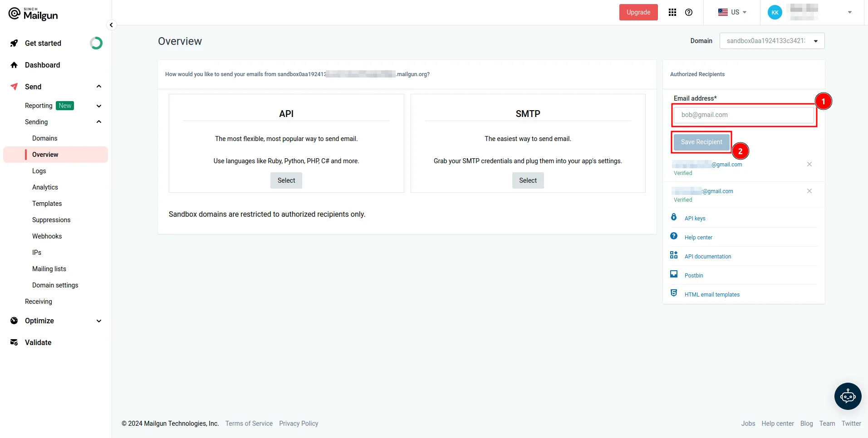Click the HTML email templates icon
Image resolution: width=868 pixels, height=438 pixels.
click(x=674, y=293)
